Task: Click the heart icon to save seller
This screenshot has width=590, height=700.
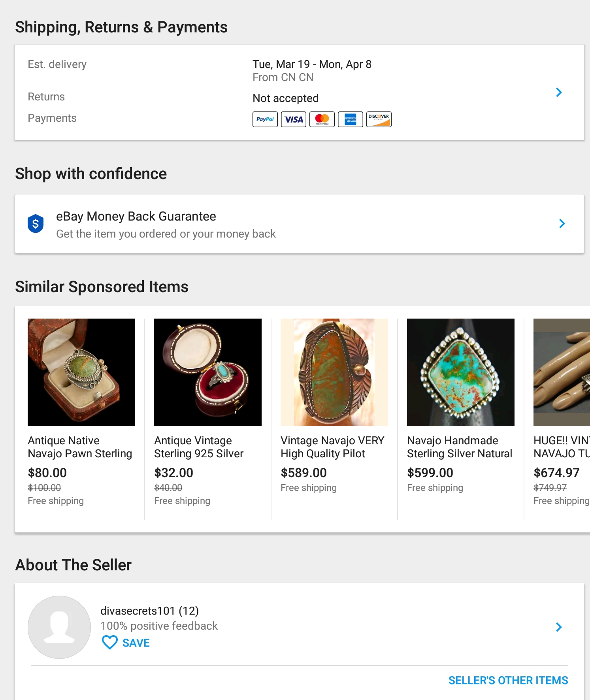Action: [x=110, y=643]
